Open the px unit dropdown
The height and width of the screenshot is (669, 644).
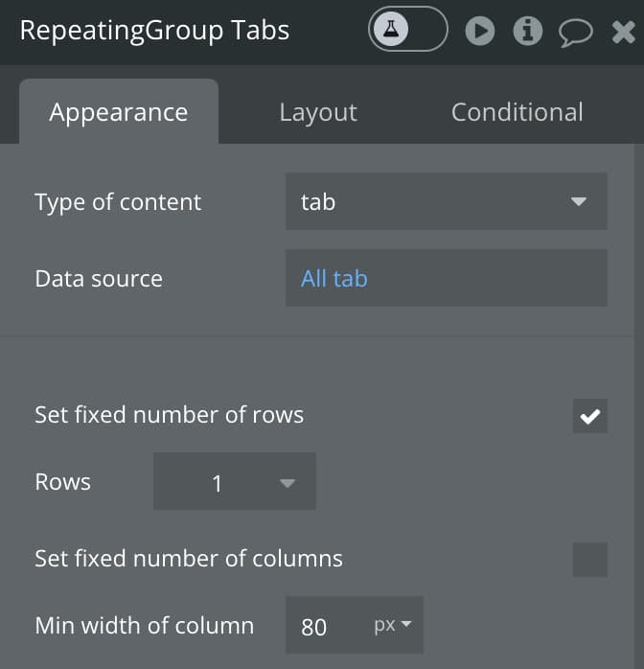(393, 625)
